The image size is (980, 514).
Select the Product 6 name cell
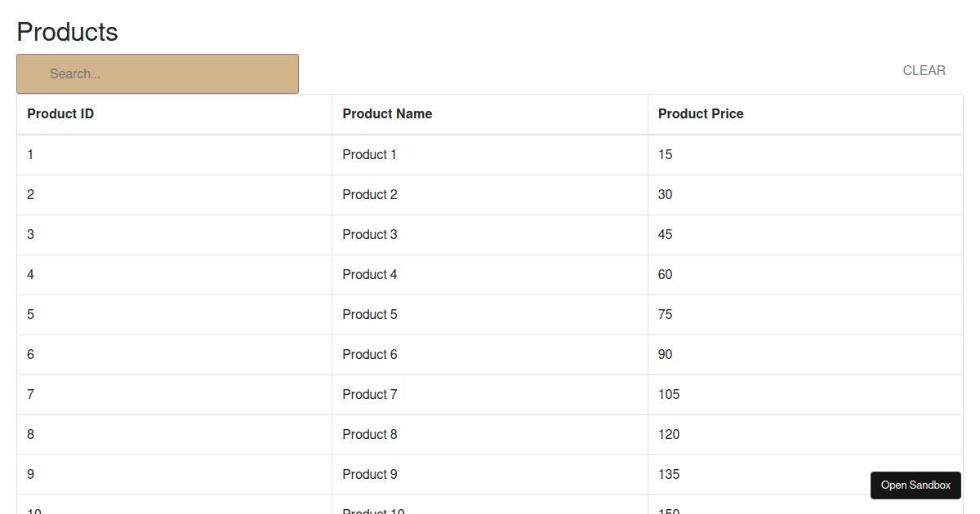[370, 355]
